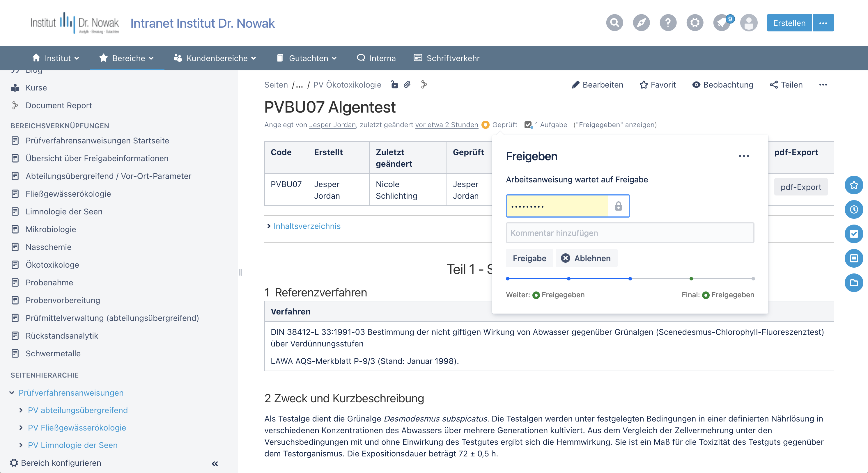Toggle Beobachtung watch on page
This screenshot has width=868, height=473.
click(x=722, y=84)
